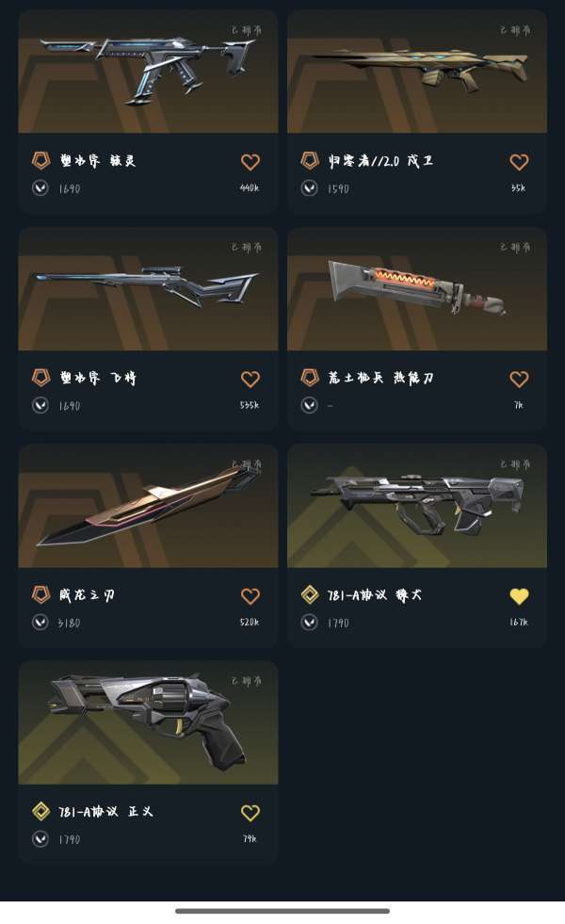Screen dimensions: 565x924
Task: Click VP currency icon next to 1790 Bulldog price
Action: click(309, 622)
